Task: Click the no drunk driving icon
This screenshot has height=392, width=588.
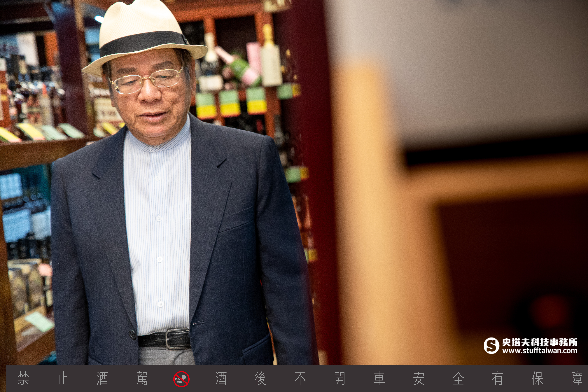Action: (181, 379)
